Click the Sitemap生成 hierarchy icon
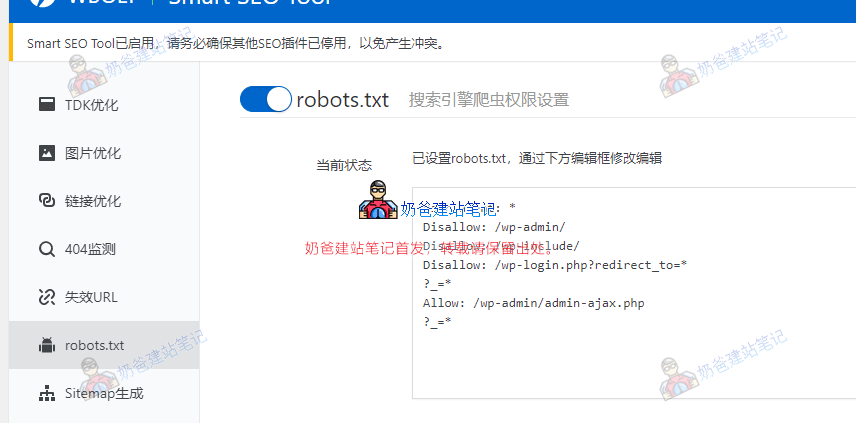856x423 pixels. pos(46,393)
